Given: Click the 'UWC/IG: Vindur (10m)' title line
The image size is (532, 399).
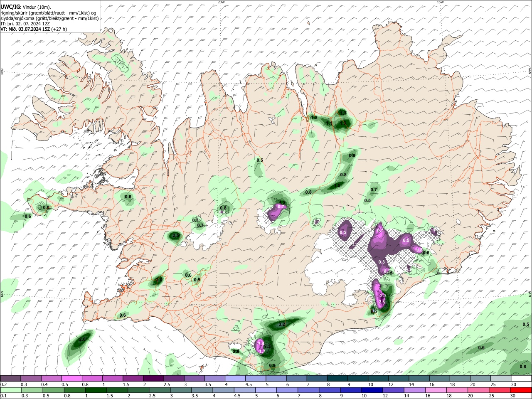Looking at the screenshot, I should point(25,7).
